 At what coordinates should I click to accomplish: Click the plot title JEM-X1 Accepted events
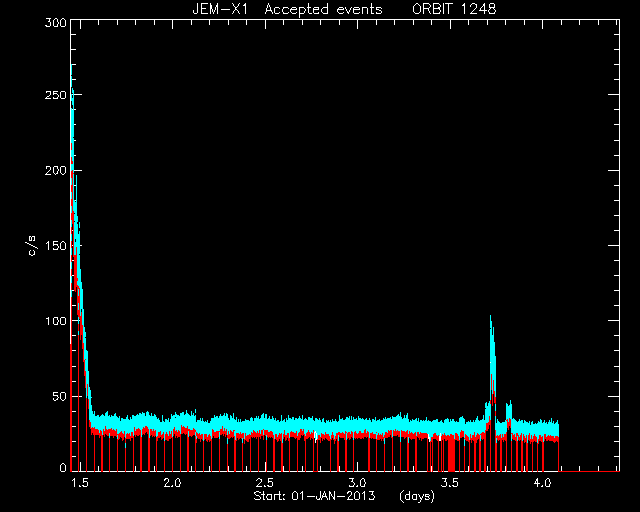287,9
